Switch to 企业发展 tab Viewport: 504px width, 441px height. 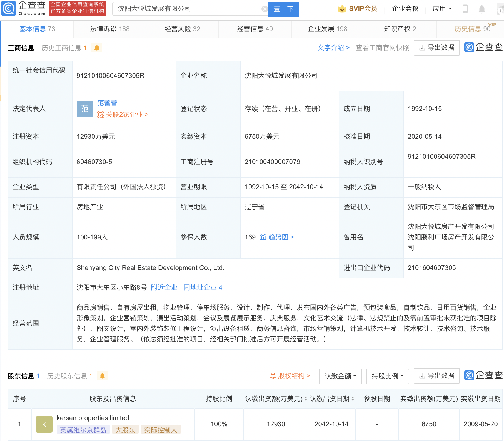click(327, 29)
